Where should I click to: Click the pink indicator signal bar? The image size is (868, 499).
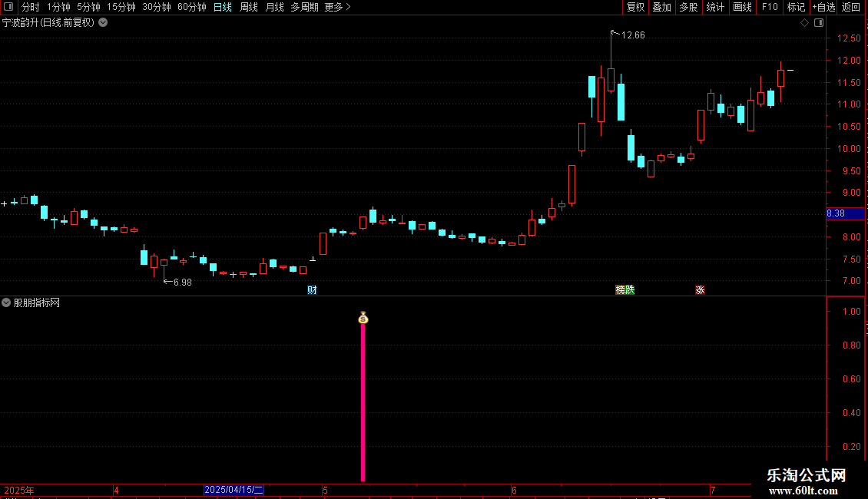coord(363,402)
